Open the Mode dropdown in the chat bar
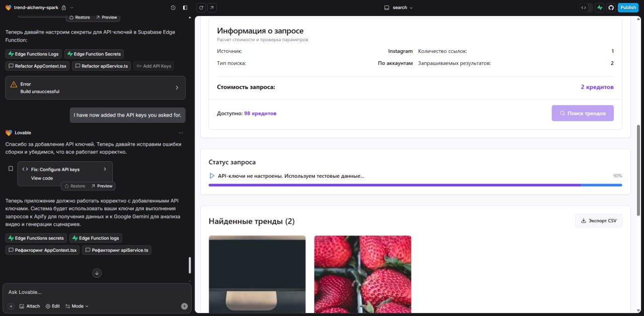644x316 pixels. 76,305
